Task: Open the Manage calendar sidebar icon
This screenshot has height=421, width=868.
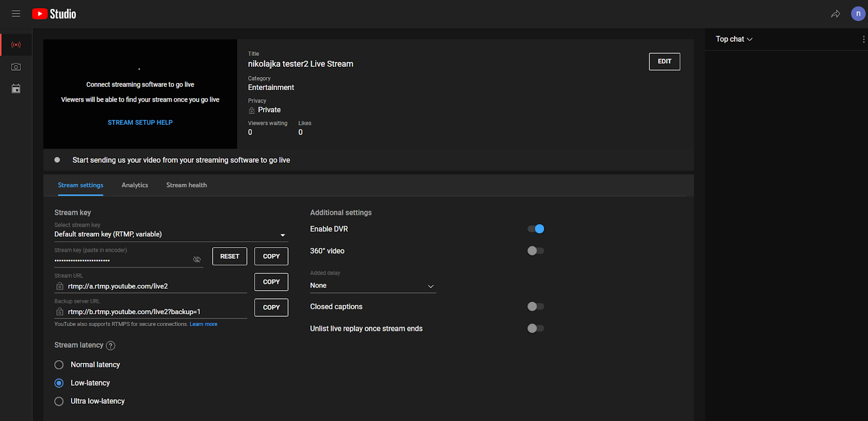Action: 16,88
